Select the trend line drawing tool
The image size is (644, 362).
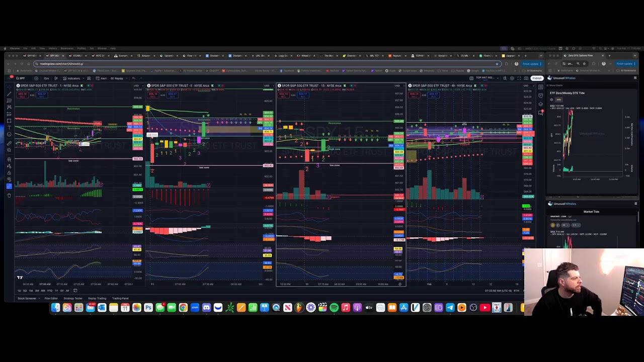pos(9,94)
